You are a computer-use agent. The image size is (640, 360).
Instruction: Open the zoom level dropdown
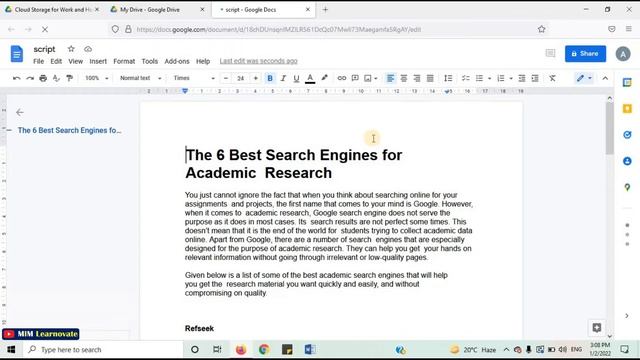coord(96,78)
